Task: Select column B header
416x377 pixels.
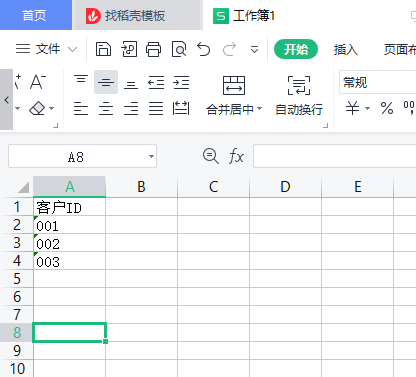Action: point(141,187)
